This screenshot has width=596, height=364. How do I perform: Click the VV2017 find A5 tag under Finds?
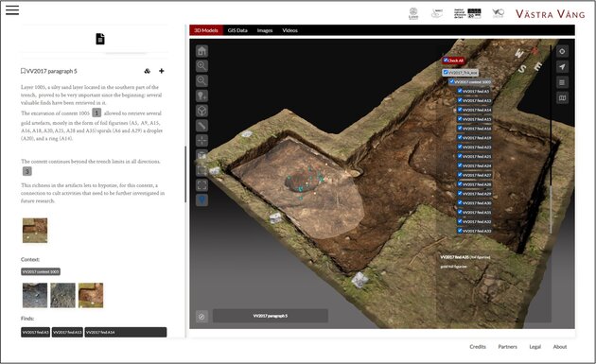(x=35, y=332)
